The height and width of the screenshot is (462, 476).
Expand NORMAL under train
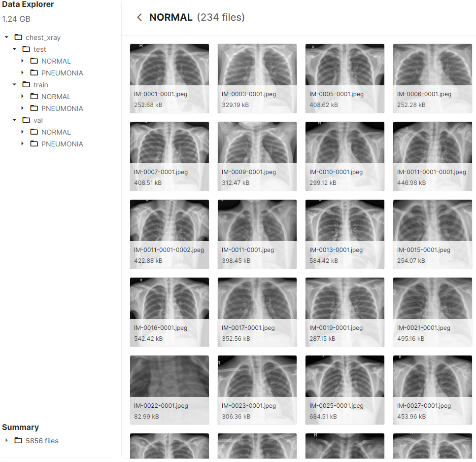coord(22,96)
